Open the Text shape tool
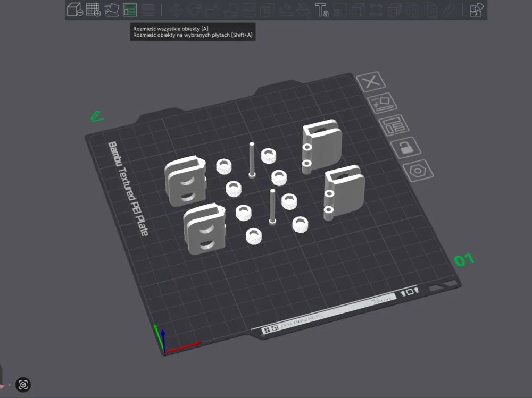The image size is (532, 398). 322,10
